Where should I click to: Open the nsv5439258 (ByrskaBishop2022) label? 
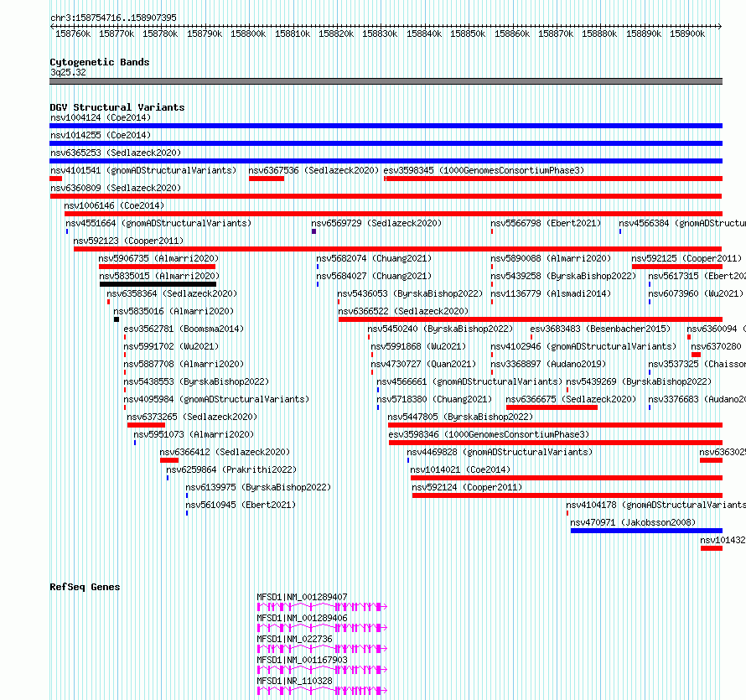pyautogui.click(x=563, y=276)
